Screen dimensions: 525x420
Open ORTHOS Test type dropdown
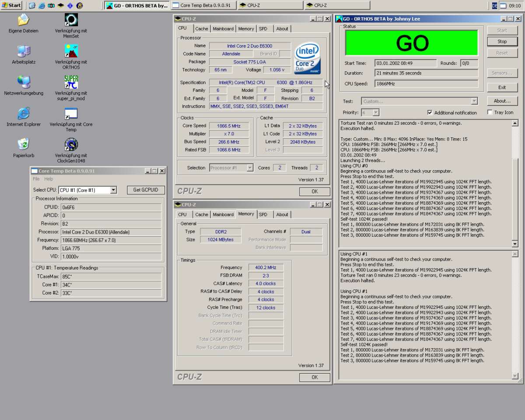click(474, 101)
